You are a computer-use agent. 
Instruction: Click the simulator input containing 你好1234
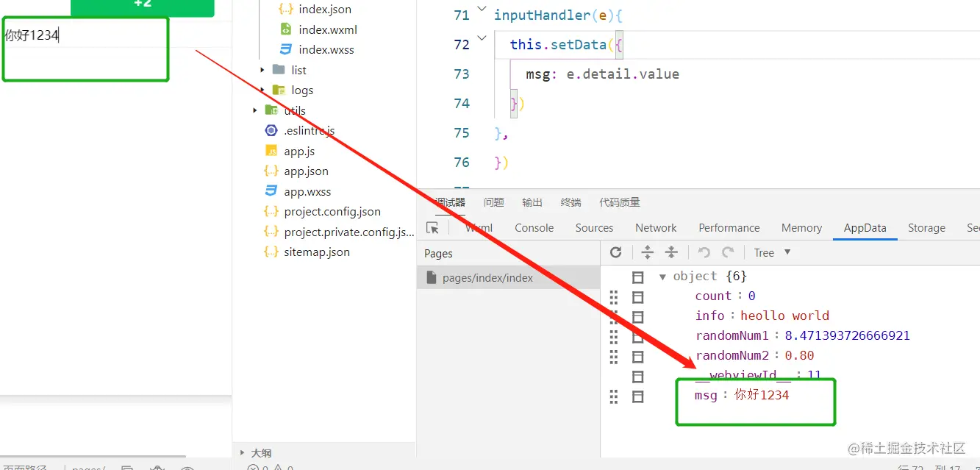point(116,35)
